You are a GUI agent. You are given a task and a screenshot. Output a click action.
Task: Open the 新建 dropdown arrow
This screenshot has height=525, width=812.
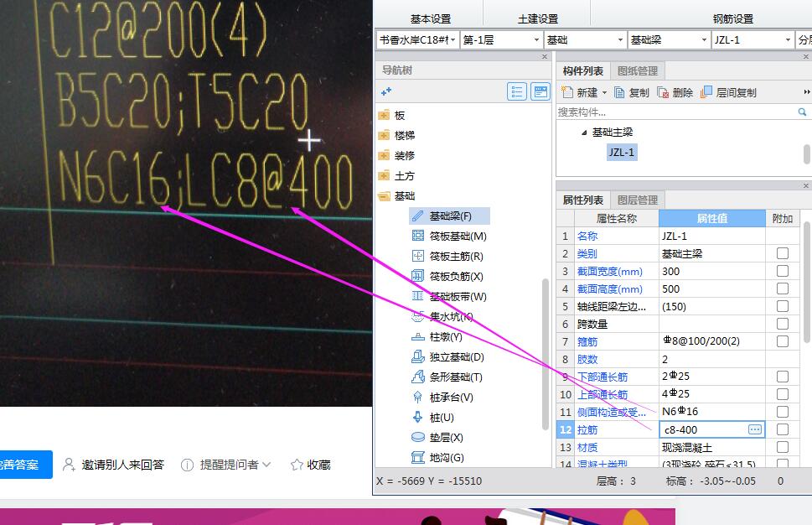point(604,93)
